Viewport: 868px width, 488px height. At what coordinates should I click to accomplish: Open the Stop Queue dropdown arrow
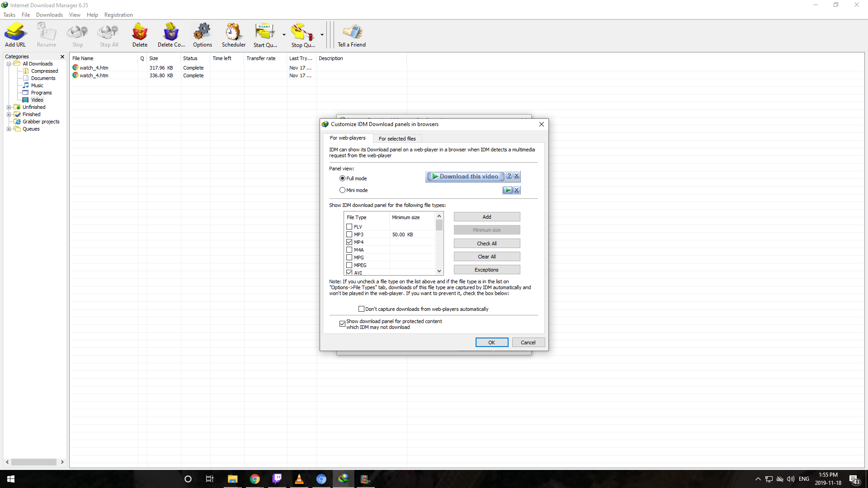[x=322, y=35]
